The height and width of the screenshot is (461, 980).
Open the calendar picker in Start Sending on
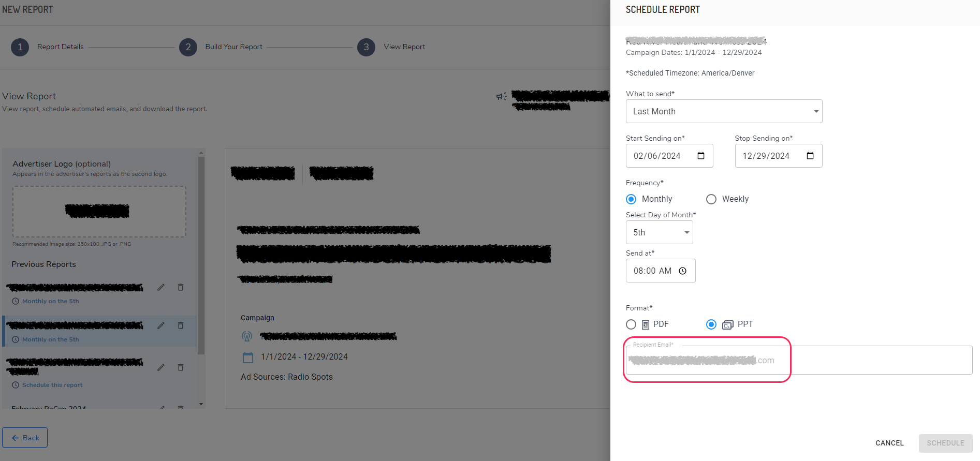click(701, 156)
